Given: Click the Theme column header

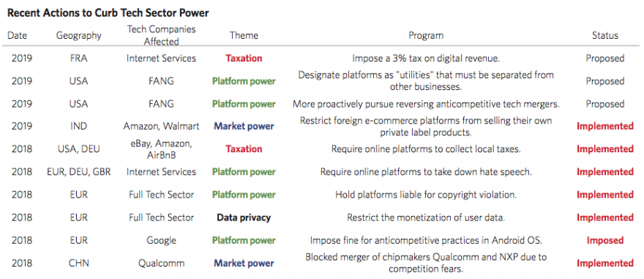Looking at the screenshot, I should click(x=244, y=35).
